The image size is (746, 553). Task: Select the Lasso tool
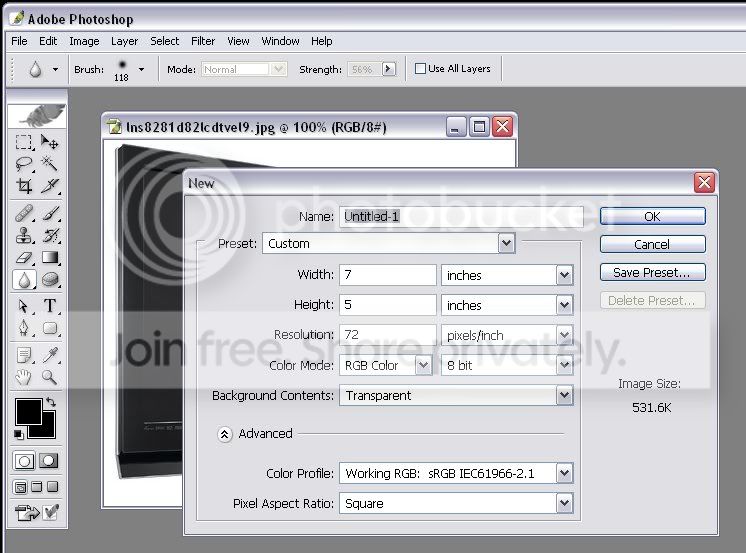[24, 164]
